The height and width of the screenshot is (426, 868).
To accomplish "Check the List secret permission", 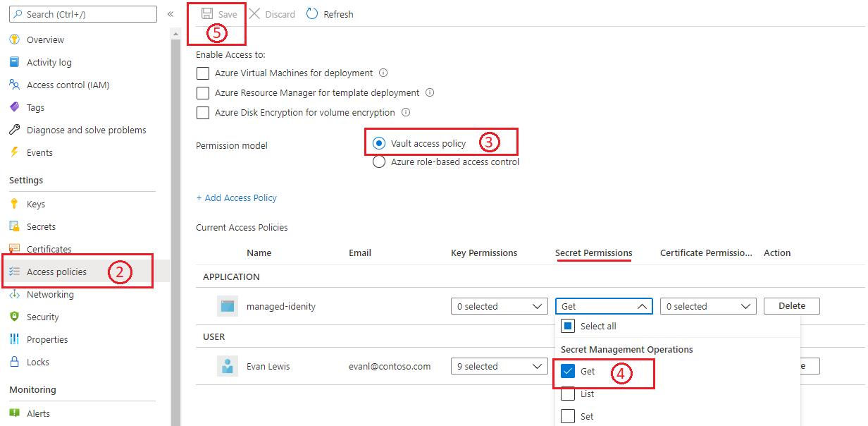I will 568,394.
